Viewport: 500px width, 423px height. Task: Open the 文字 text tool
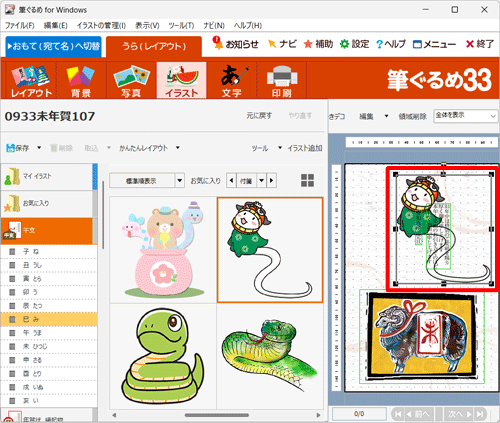(231, 81)
